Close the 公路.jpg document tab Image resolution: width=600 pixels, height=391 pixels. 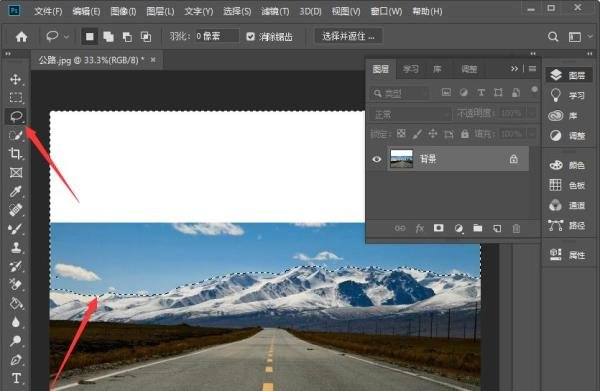[153, 60]
